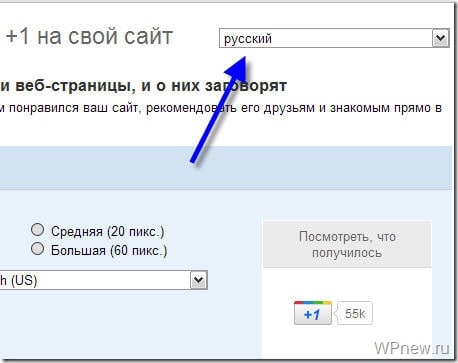The image size is (458, 363).
Task: Click the 55k count bubble
Action: coord(355,313)
